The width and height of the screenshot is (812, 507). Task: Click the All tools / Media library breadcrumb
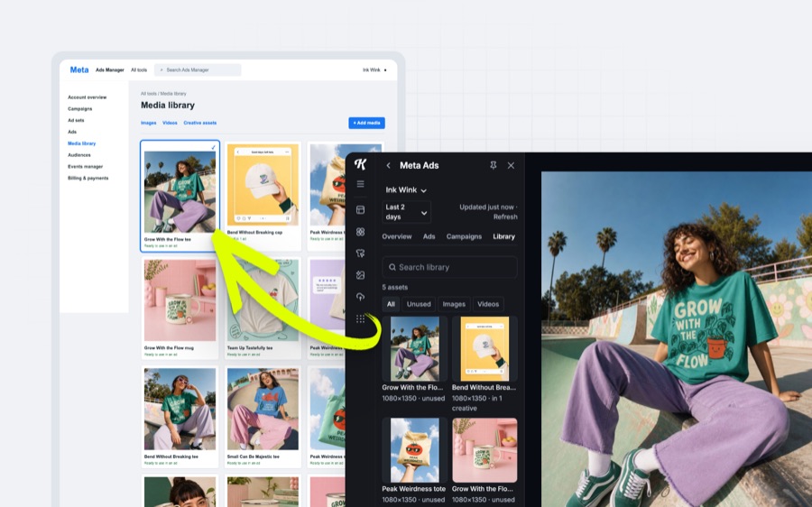[x=163, y=94]
